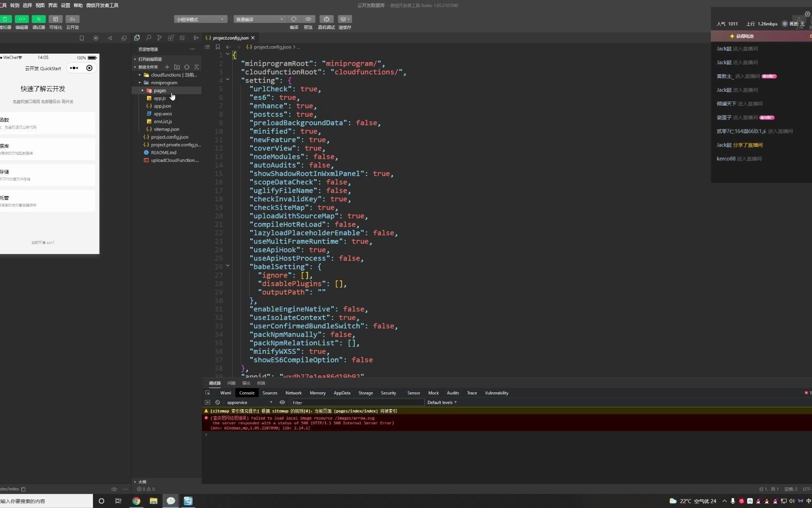This screenshot has width=812, height=508.
Task: Click the simulator record circle icon
Action: coord(96,38)
